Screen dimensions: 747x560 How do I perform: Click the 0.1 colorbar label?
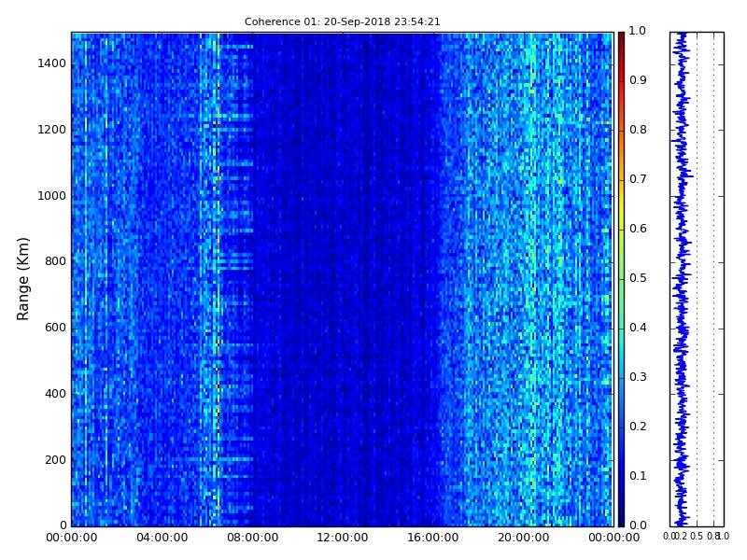638,476
